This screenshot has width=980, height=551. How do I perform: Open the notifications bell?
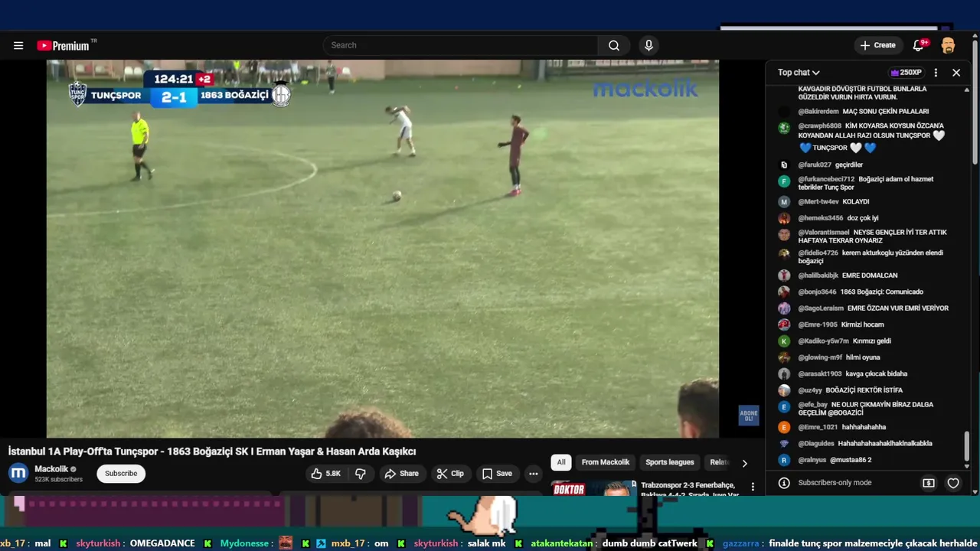919,45
